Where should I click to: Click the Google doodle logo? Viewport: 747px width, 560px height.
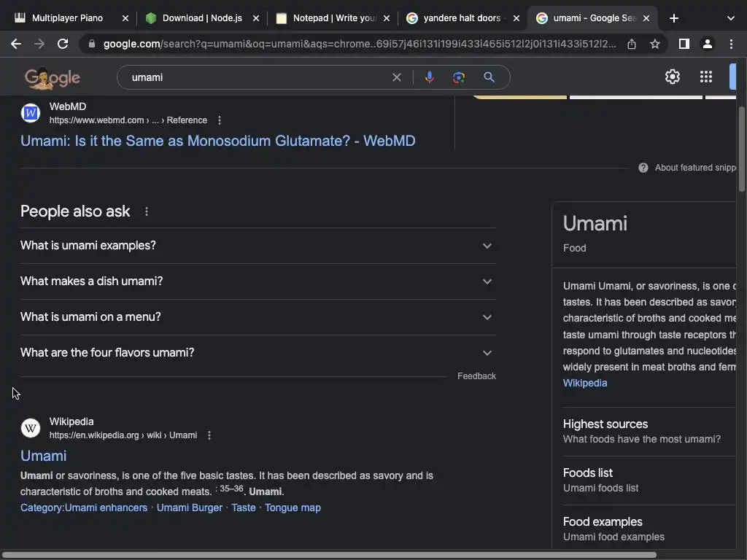tap(53, 78)
